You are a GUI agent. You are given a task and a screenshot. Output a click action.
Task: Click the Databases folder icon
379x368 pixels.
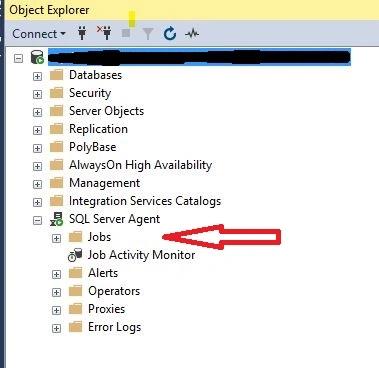point(56,75)
